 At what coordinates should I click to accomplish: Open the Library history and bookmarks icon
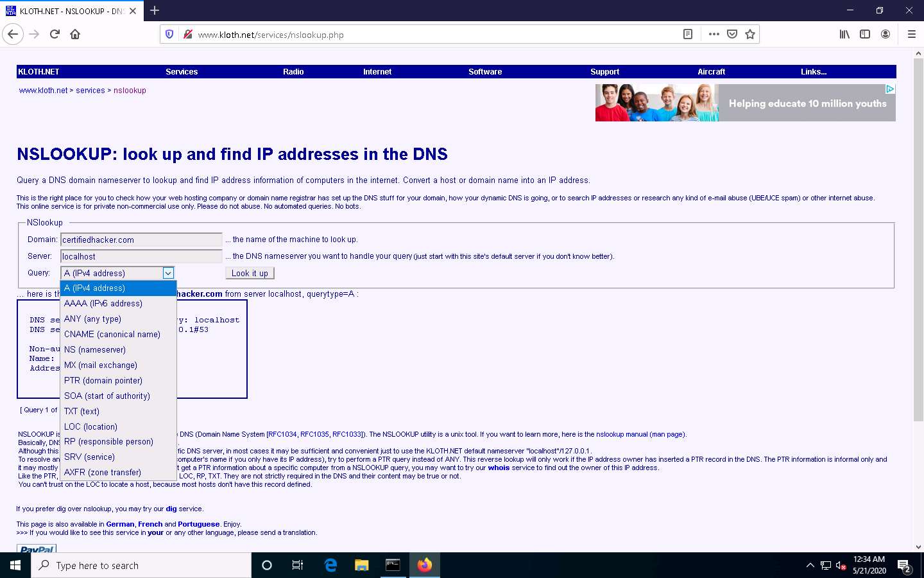point(844,34)
